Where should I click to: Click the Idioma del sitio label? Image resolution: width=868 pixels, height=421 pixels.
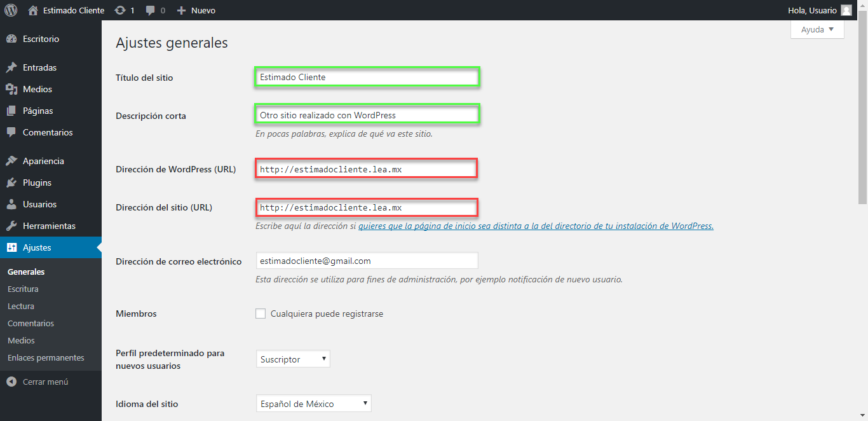pyautogui.click(x=147, y=404)
